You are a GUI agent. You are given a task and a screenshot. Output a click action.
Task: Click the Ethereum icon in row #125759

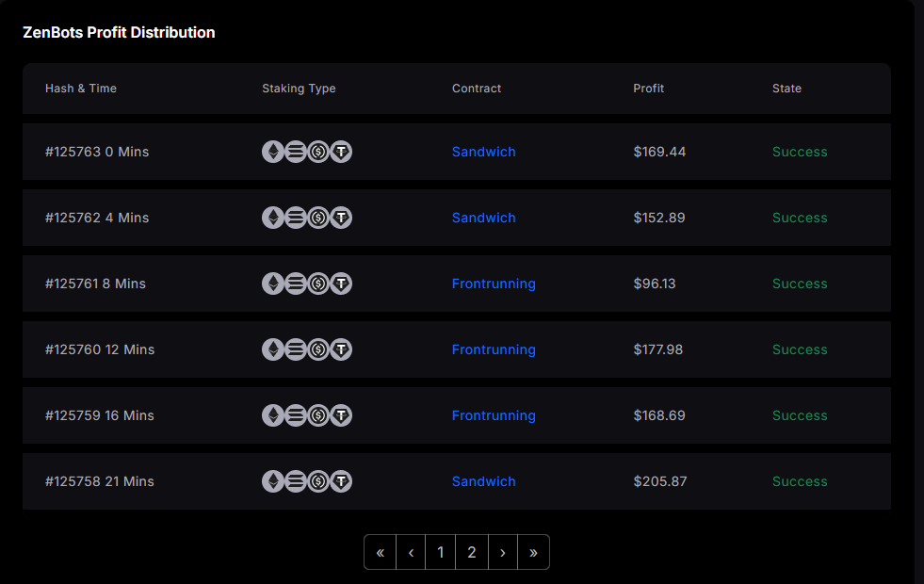(273, 415)
